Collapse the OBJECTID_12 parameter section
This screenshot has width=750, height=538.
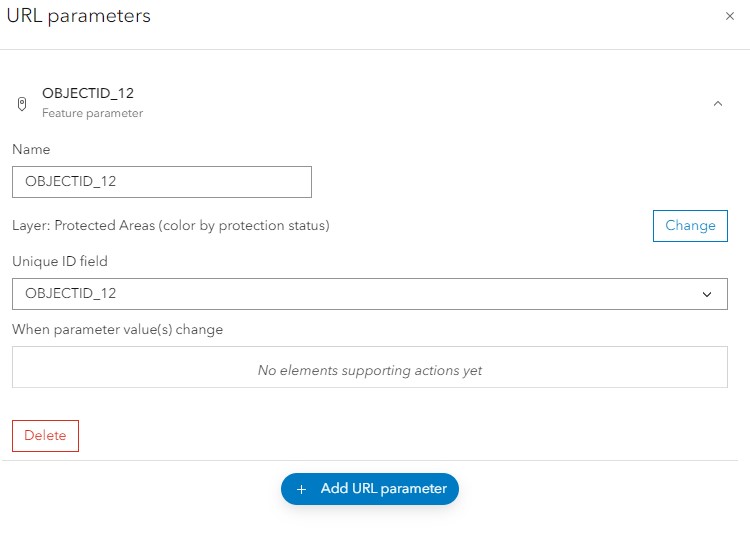tap(717, 103)
